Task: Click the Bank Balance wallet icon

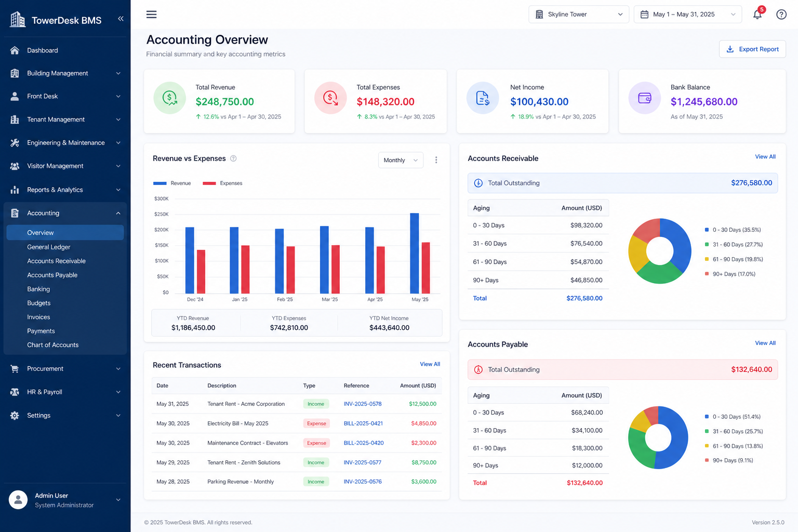Action: pyautogui.click(x=644, y=98)
